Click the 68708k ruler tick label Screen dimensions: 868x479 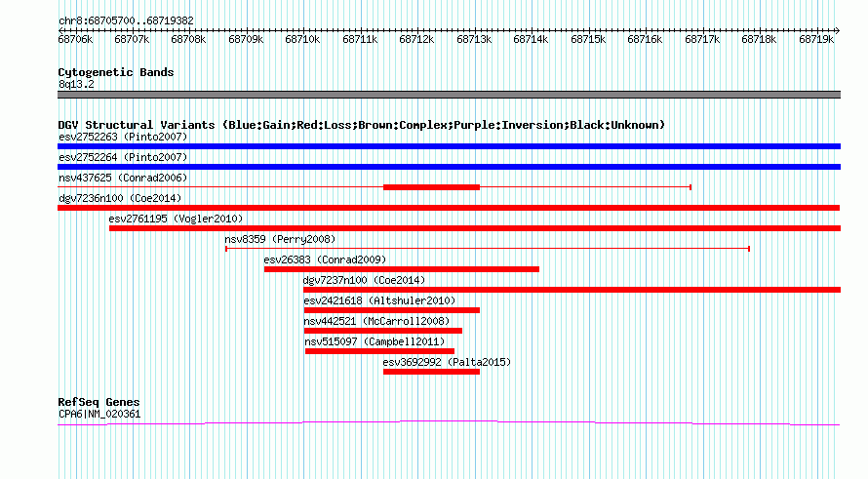pyautogui.click(x=188, y=39)
